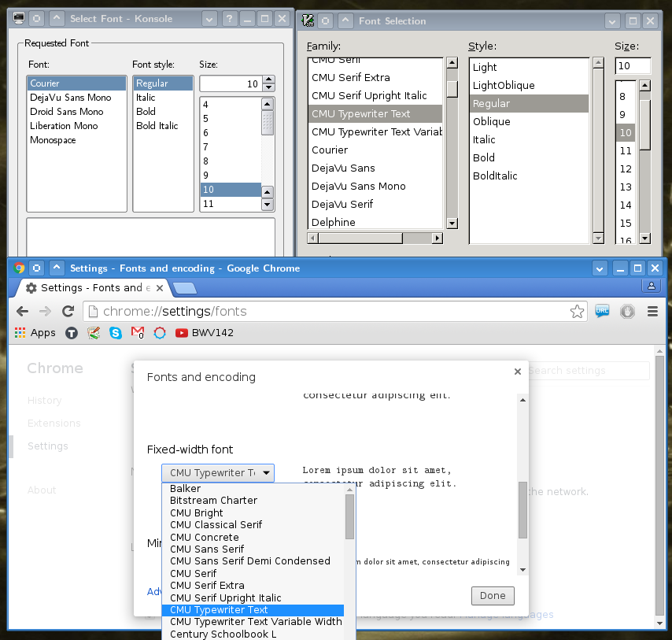Screen dimensions: 672x640
Task: Close the Fonts and encoding dialog
Action: point(518,372)
